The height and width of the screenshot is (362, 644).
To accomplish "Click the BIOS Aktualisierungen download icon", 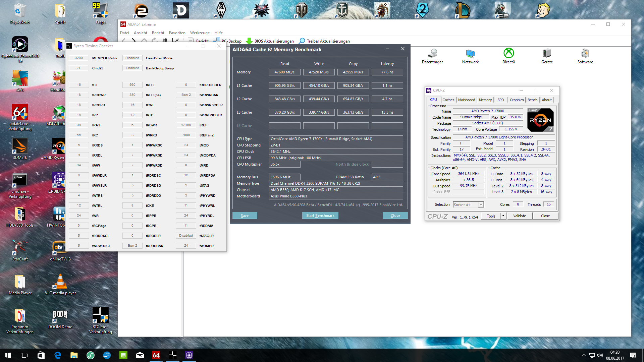I will pos(249,41).
